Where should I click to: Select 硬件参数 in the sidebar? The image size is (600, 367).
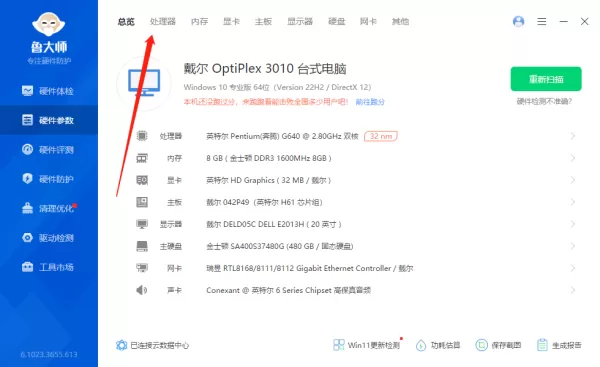tap(48, 120)
